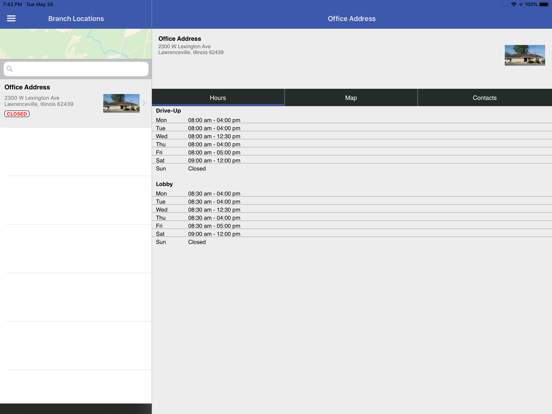552x414 pixels.
Task: Click the search magnifier icon
Action: (x=10, y=69)
